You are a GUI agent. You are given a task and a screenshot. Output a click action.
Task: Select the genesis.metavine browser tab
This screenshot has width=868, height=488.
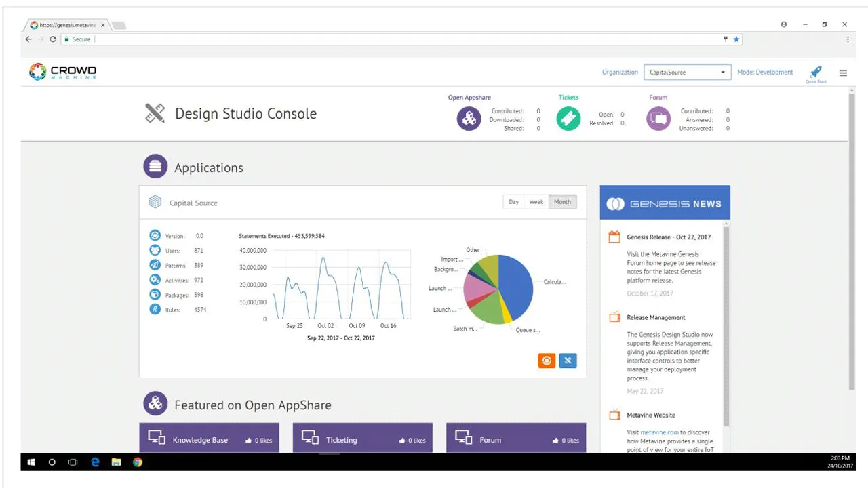click(68, 25)
